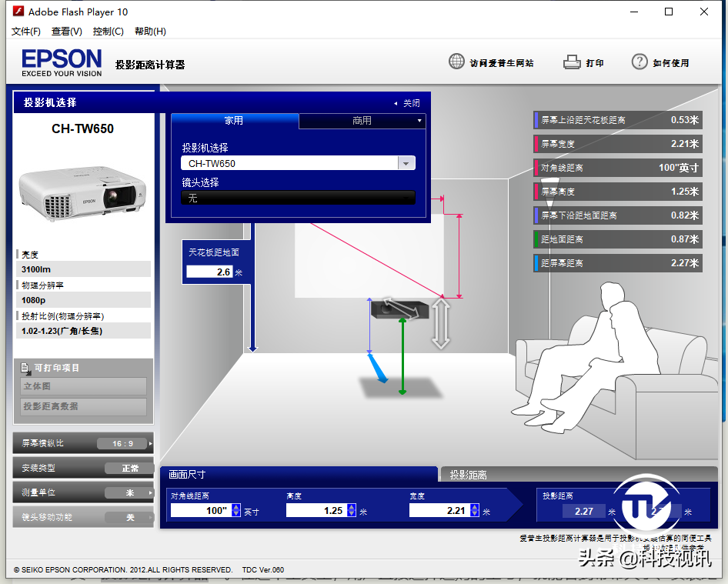Image resolution: width=728 pixels, height=584 pixels.
Task: Switch to the 投影距离 tab
Action: pyautogui.click(x=469, y=475)
